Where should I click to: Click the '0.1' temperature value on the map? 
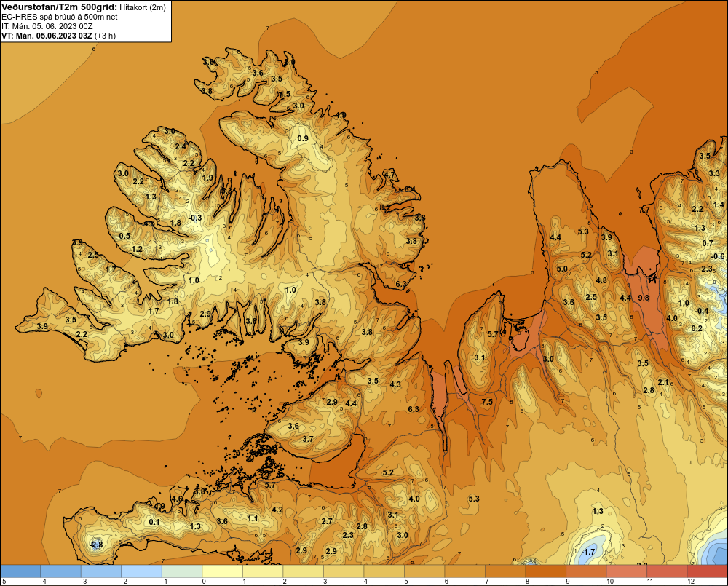154,522
